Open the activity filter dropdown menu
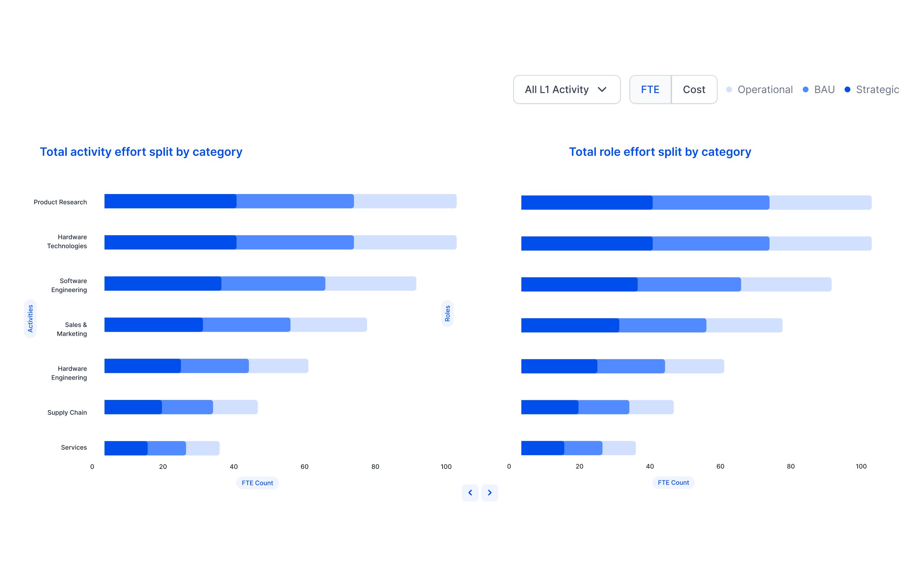Viewport: 924px width, 577px height. click(567, 89)
